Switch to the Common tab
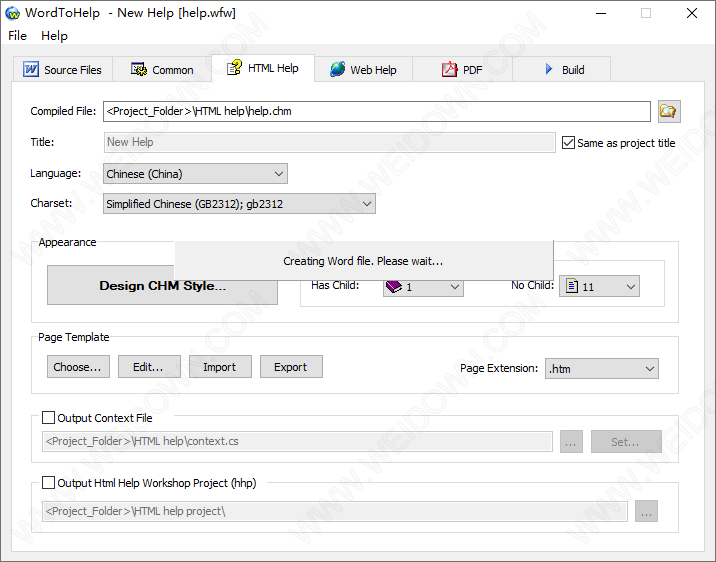 [x=162, y=70]
